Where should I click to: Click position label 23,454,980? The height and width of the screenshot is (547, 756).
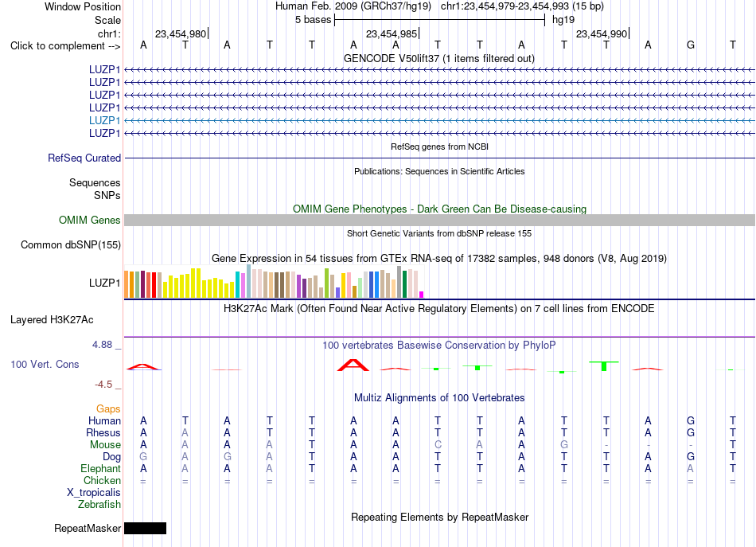click(x=181, y=33)
